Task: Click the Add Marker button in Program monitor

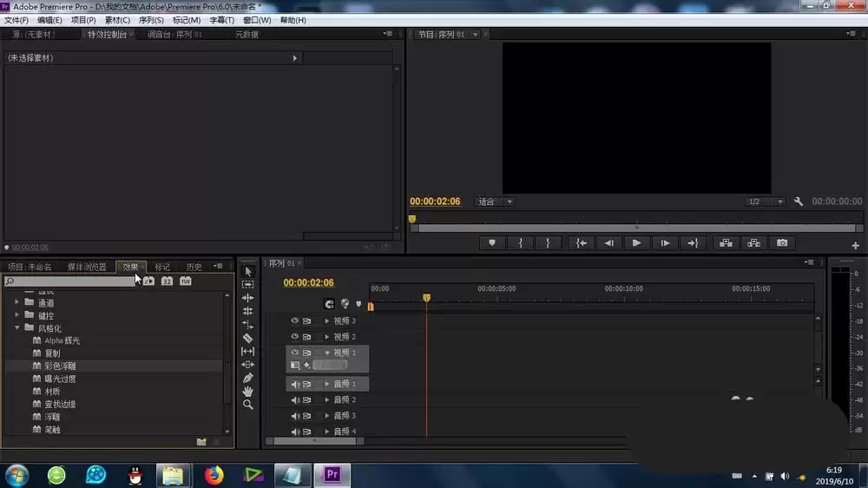Action: (x=491, y=242)
